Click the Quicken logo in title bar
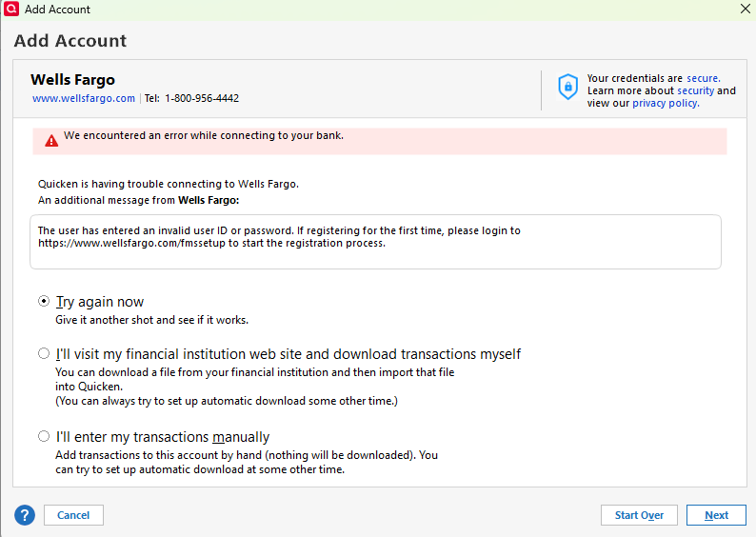 click(11, 10)
